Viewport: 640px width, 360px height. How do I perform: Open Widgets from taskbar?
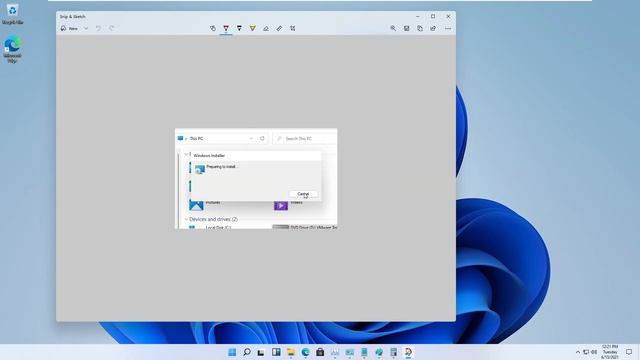click(x=276, y=352)
